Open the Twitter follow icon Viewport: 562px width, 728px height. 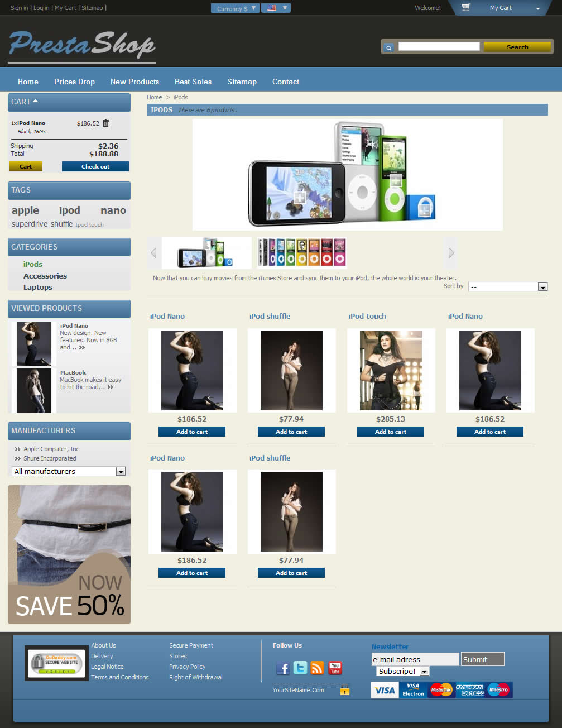click(300, 668)
